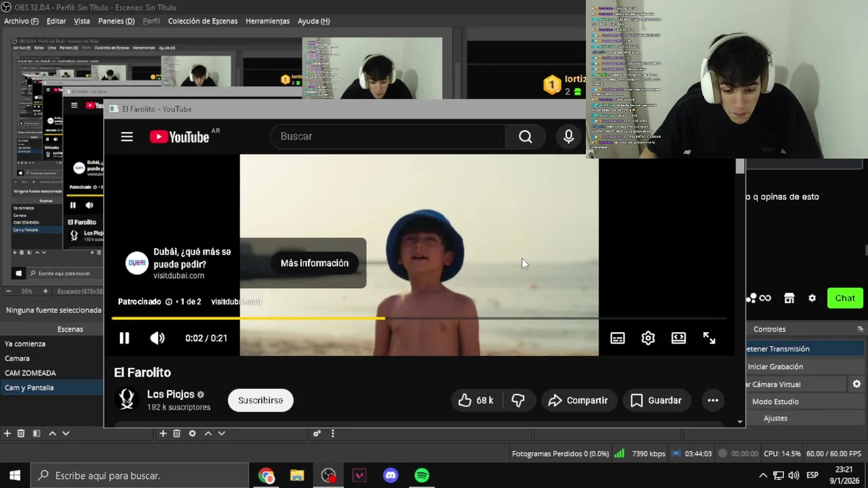The image size is (868, 488).
Task: Pause the YouTube video ad
Action: 124,338
